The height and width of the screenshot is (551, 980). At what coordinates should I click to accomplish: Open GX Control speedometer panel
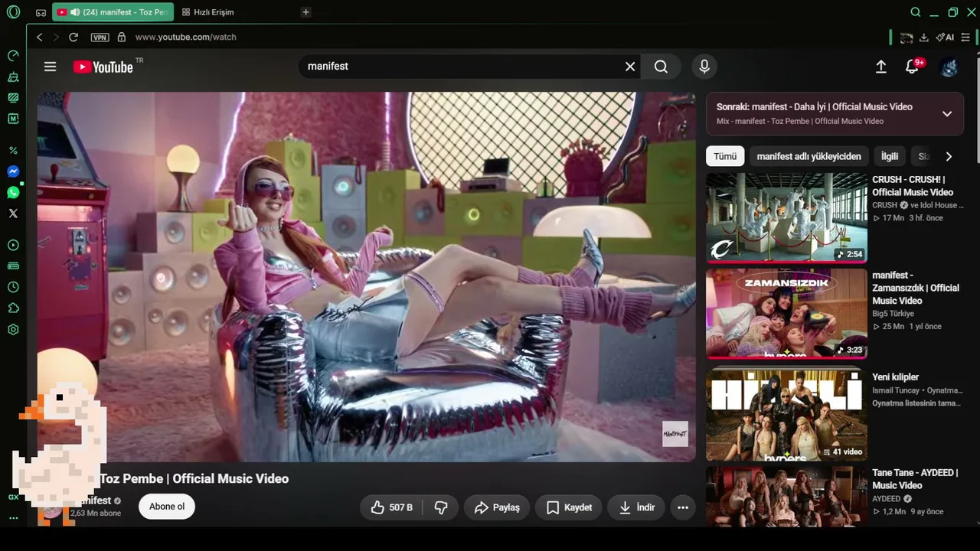click(x=13, y=56)
